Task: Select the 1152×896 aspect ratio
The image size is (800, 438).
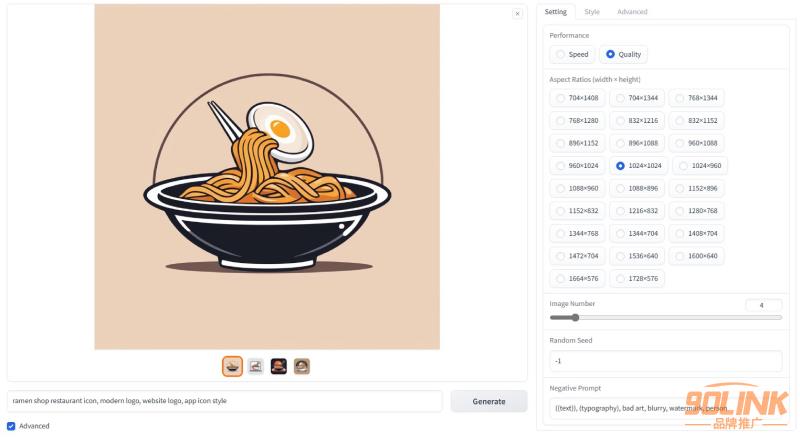Action: [696, 188]
